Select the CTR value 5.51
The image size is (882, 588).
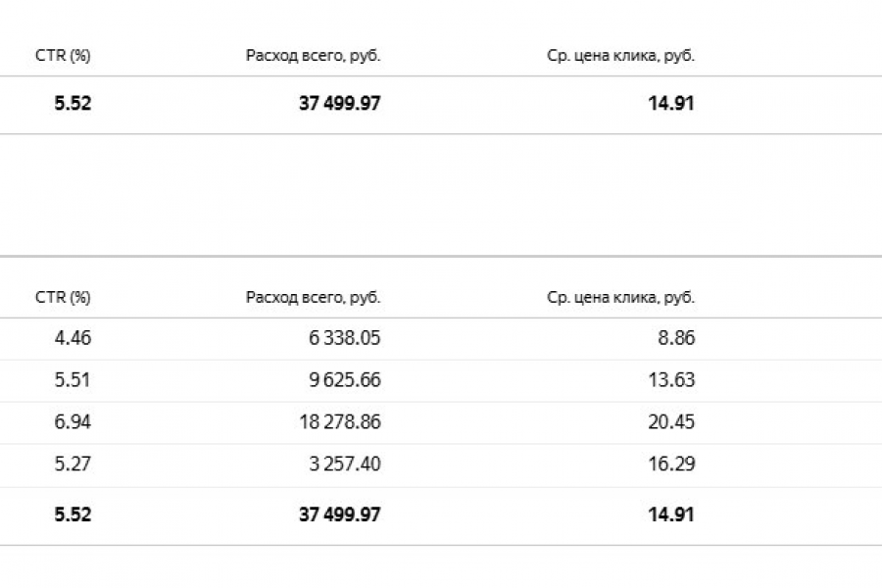pyautogui.click(x=73, y=380)
